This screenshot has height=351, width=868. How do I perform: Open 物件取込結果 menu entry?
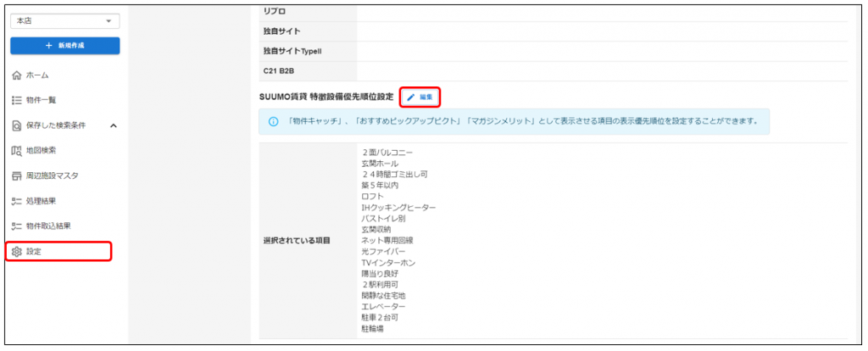click(48, 226)
